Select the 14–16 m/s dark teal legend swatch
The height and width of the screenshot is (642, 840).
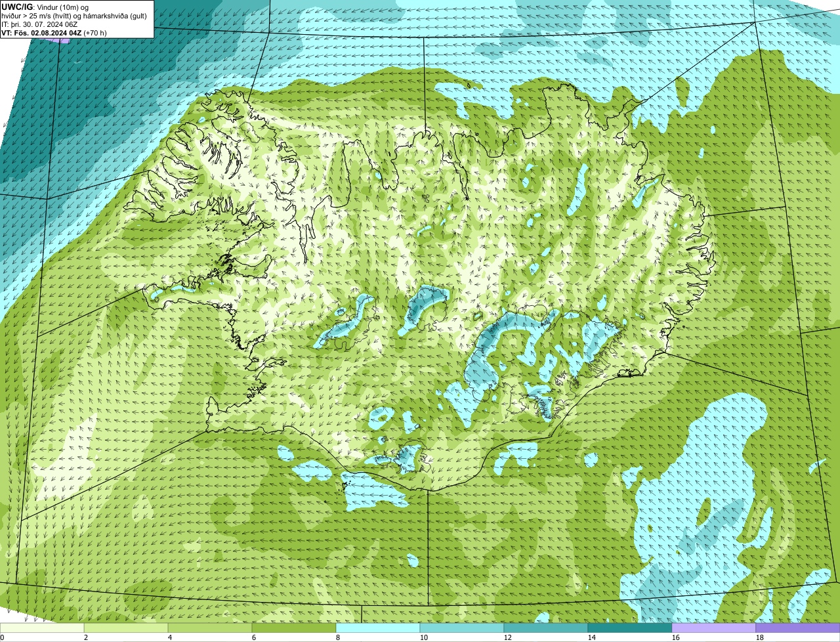(x=630, y=628)
